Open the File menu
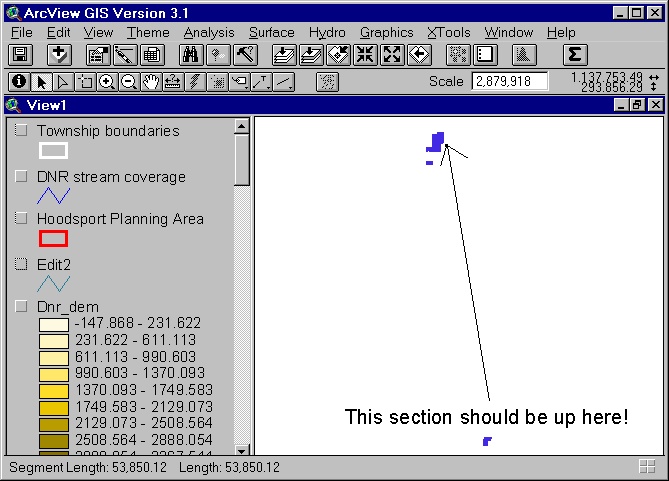669x481 pixels. coord(22,32)
